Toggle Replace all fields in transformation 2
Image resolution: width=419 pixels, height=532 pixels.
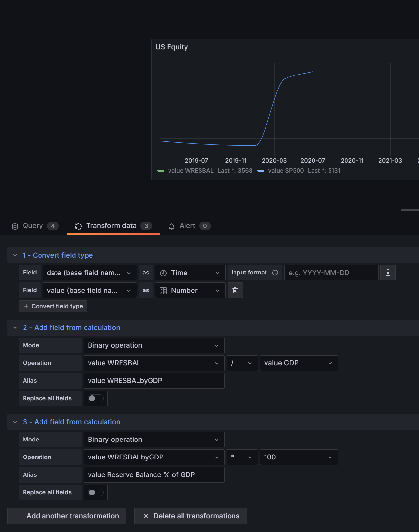coord(96,398)
